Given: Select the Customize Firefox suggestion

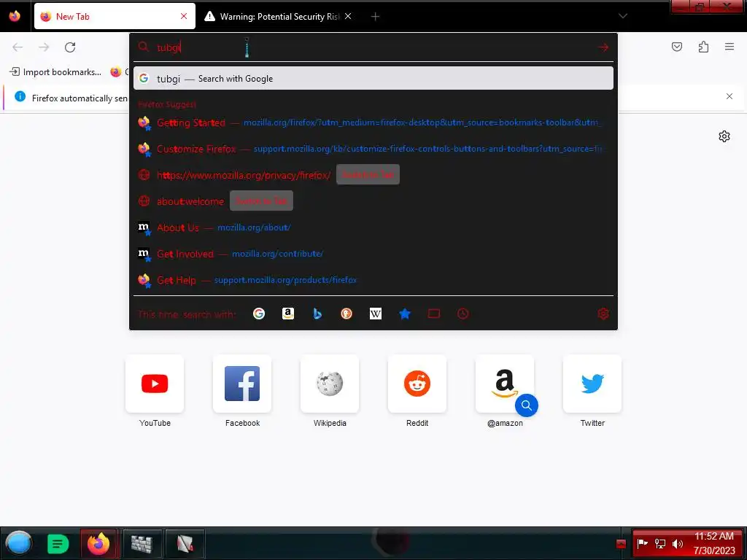Looking at the screenshot, I should tap(373, 149).
